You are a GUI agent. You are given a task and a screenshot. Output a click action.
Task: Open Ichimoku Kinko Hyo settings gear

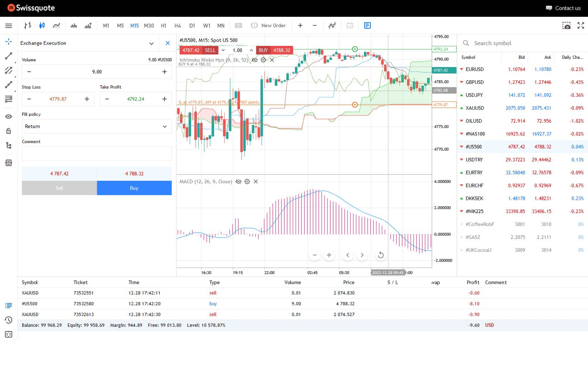coord(263,60)
